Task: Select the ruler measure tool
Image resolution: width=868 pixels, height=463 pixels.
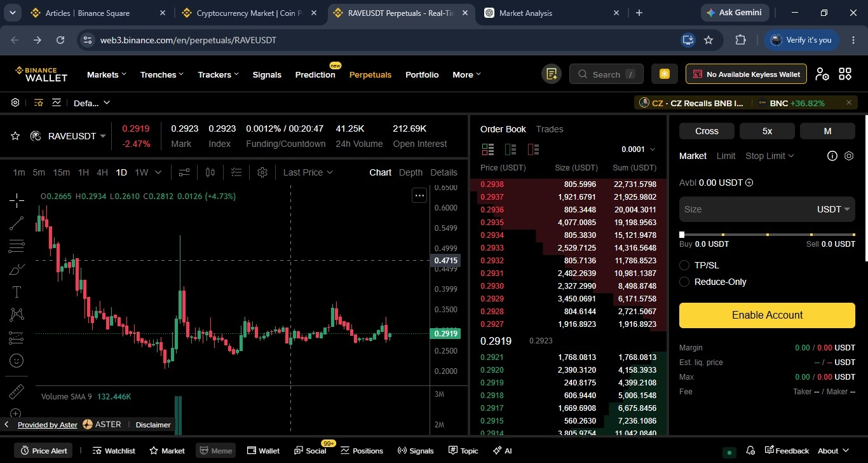Action: tap(17, 391)
